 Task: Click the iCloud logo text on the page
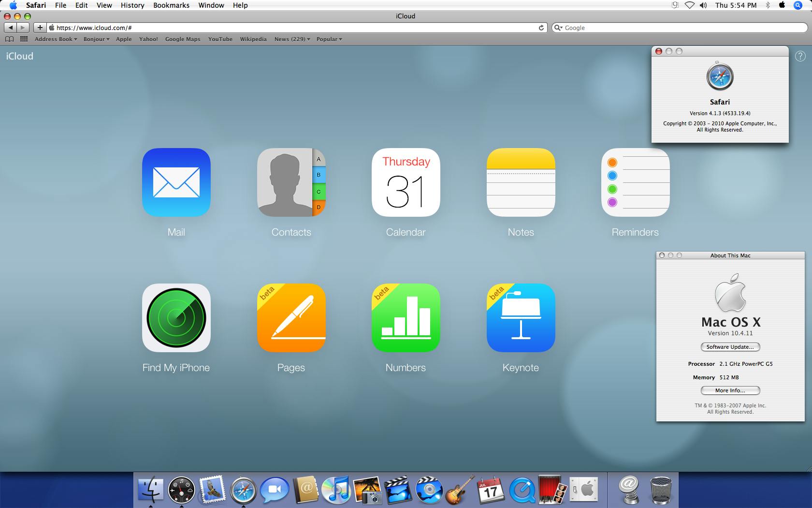tap(20, 56)
